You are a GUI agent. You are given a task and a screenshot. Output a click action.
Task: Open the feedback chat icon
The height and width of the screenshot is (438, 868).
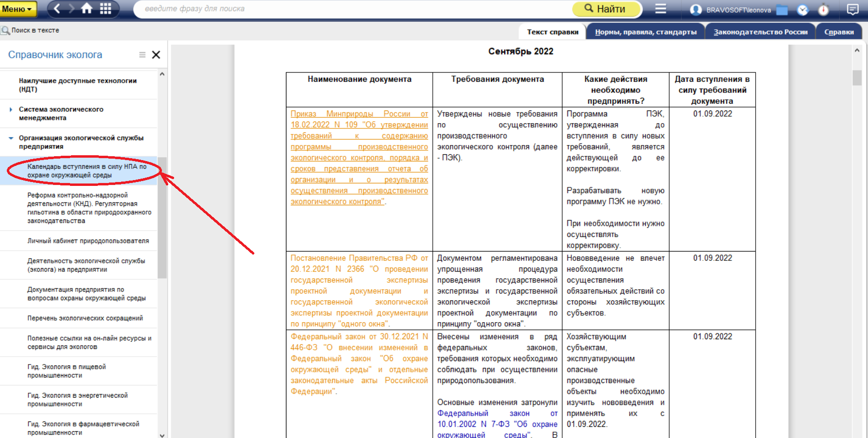[x=852, y=9]
